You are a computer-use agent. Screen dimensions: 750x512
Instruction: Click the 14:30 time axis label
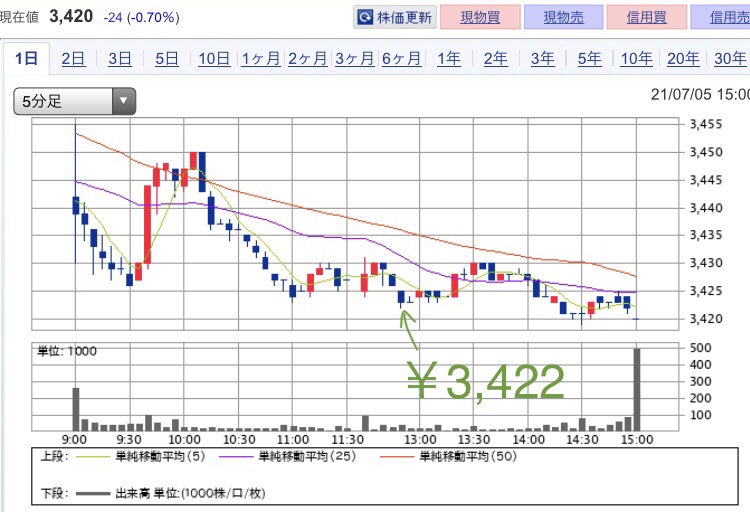tap(582, 439)
